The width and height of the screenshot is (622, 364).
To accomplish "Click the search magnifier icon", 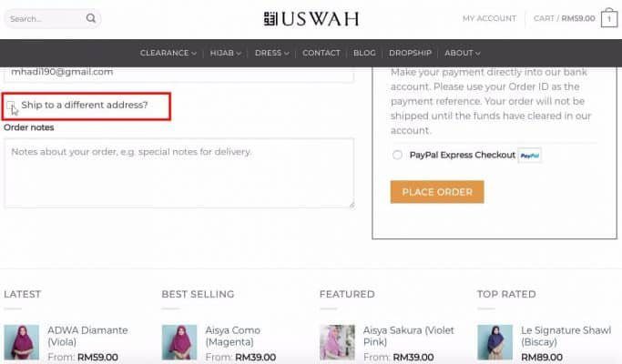I will (x=91, y=18).
